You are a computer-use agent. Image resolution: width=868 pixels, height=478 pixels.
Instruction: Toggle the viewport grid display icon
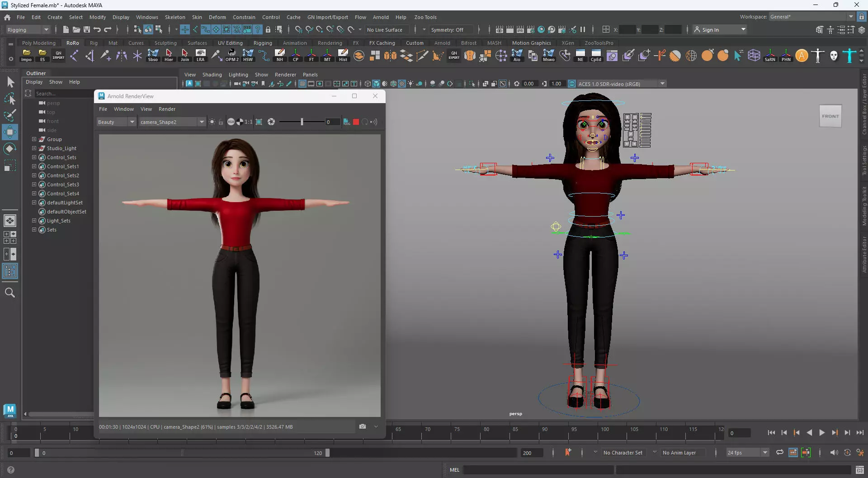pyautogui.click(x=302, y=84)
